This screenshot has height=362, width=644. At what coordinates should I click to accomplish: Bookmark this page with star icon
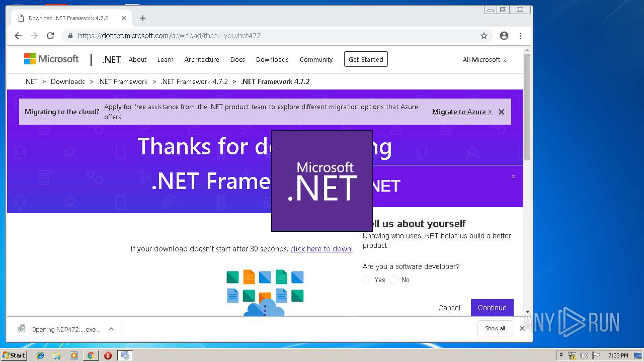484,36
